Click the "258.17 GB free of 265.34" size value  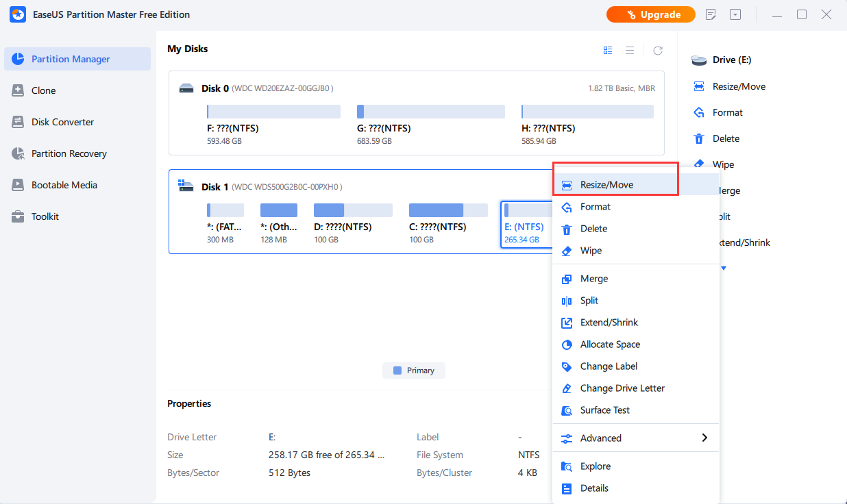tap(326, 455)
